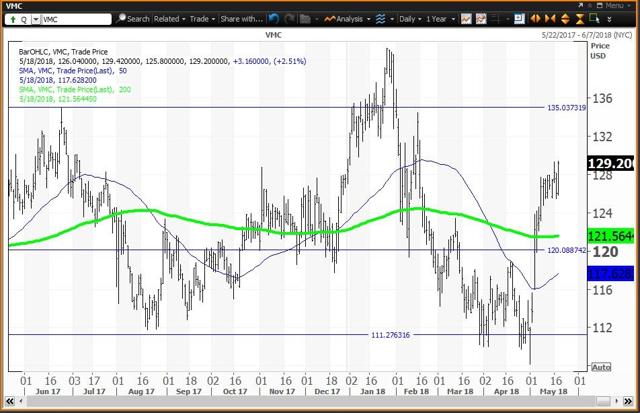Viewport: 640px width, 413px height.
Task: Click the blue 117.628 SMA value label
Action: tap(610, 273)
